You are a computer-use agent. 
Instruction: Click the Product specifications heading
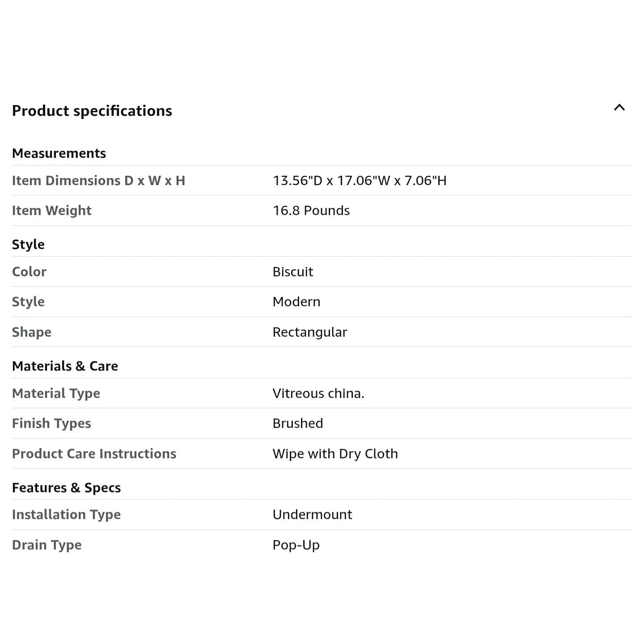click(x=92, y=111)
